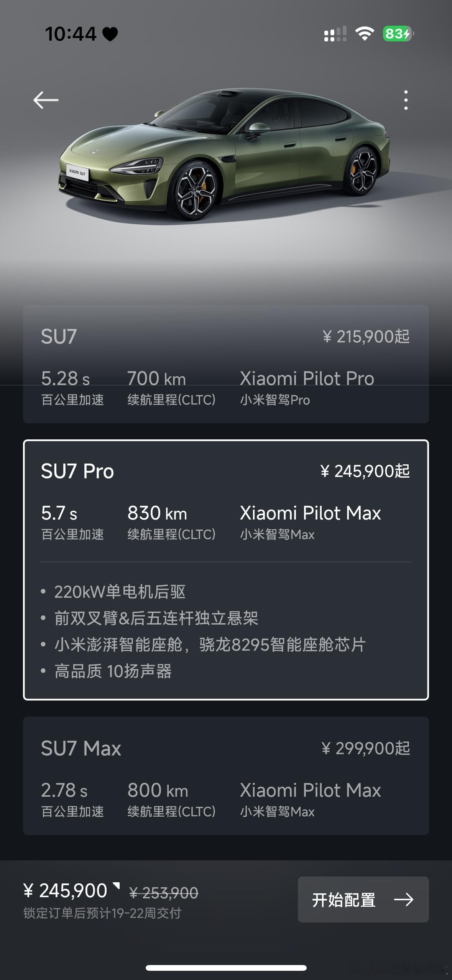Open the three-dot more options menu
This screenshot has height=980, width=452.
tap(406, 100)
